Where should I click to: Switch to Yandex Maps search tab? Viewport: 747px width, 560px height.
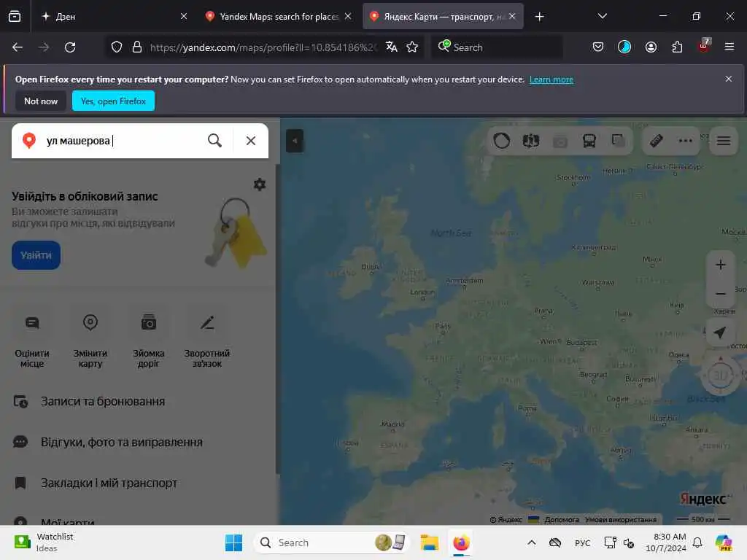[279, 17]
